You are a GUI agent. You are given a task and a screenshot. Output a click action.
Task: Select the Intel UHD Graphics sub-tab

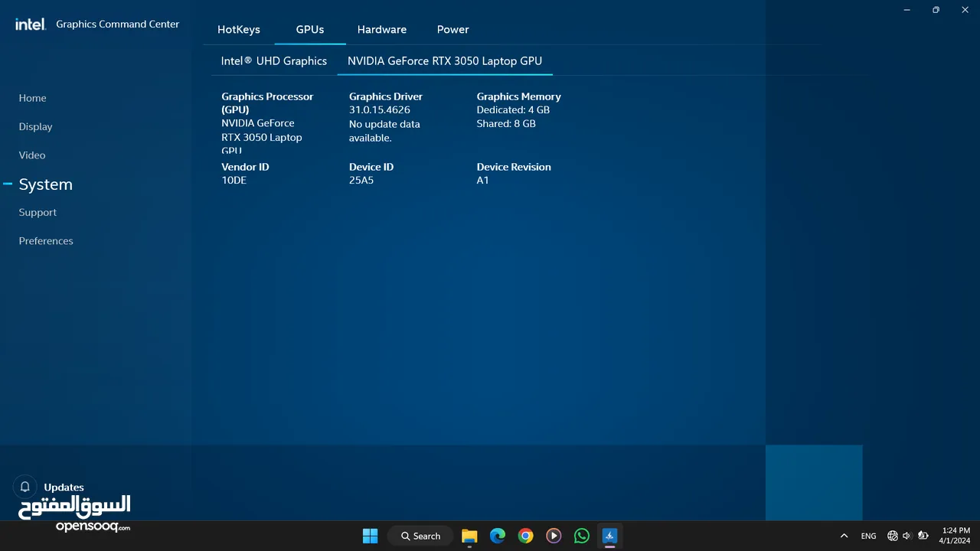click(x=274, y=60)
